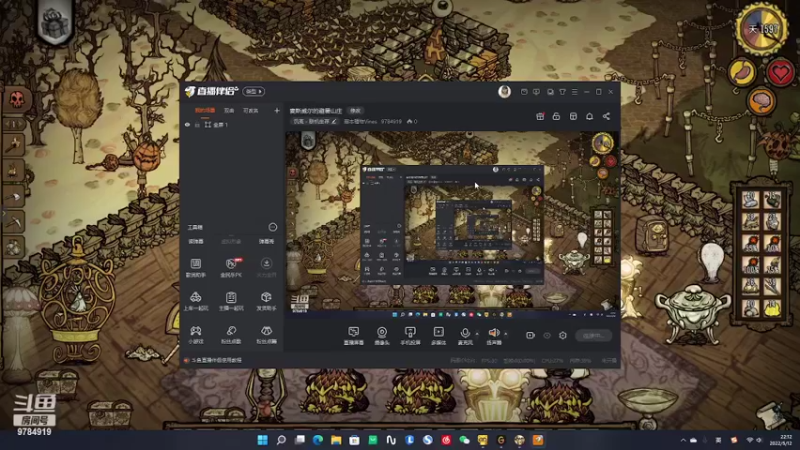Open the 小游戏 gamepad tool
Image resolution: width=800 pixels, height=450 pixels.
click(x=195, y=335)
